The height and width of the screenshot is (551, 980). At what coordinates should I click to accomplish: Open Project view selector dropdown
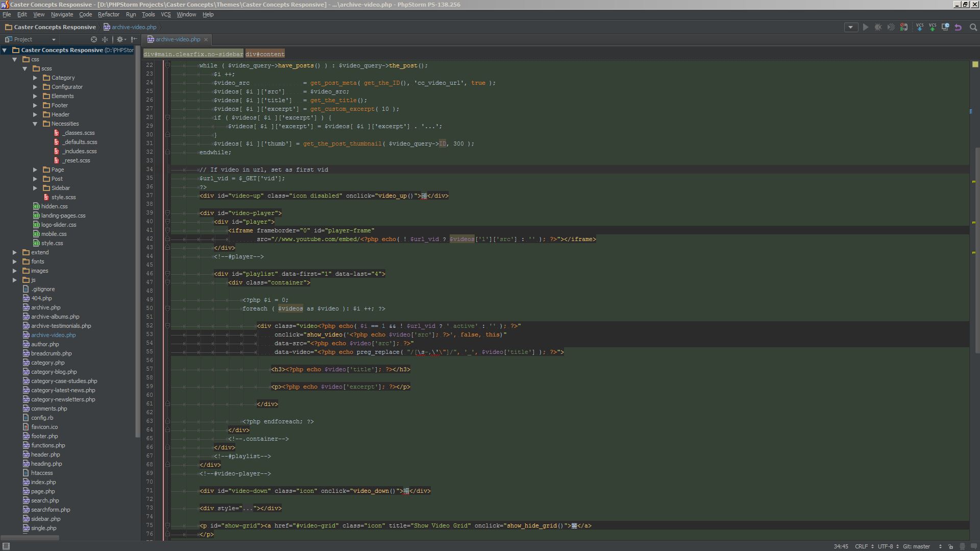coord(31,39)
